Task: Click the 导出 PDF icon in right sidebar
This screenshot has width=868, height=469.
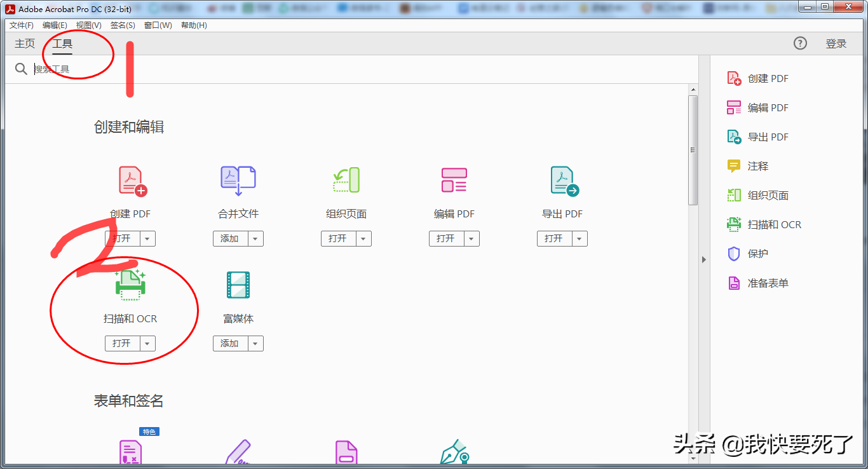Action: (734, 137)
